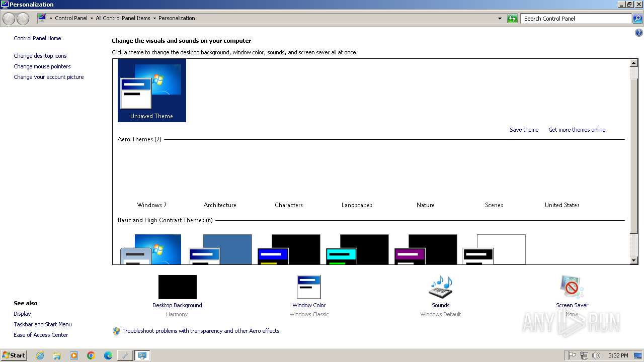The image size is (644, 362).
Task: Select High Contrast Black theme thumbnail
Action: coord(426,249)
